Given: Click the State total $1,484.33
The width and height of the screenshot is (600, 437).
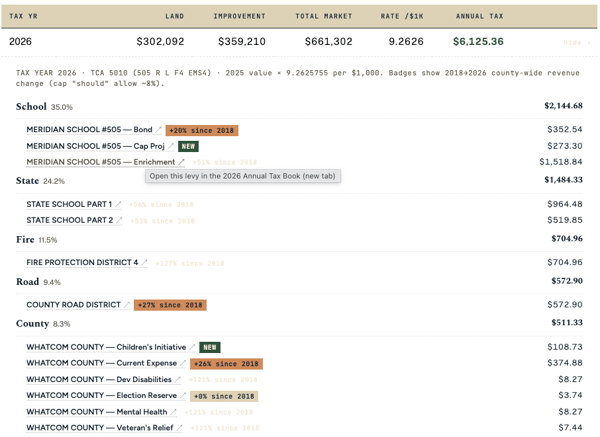Looking at the screenshot, I should pos(563,180).
